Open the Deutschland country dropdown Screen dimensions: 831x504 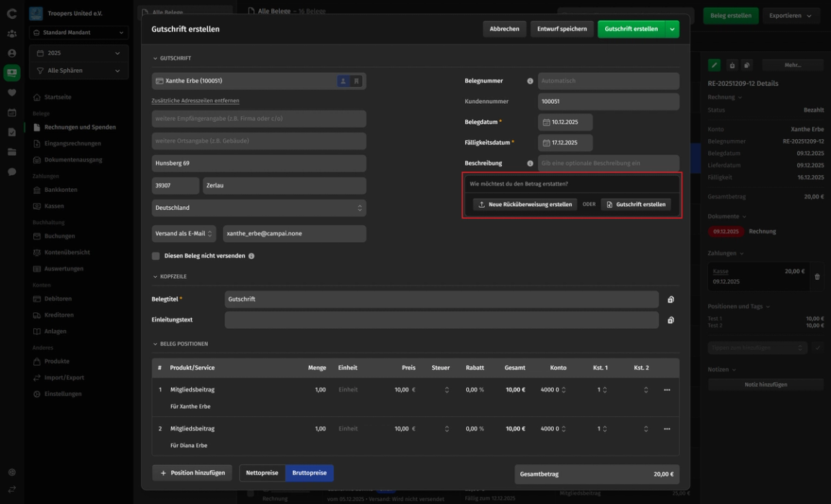pos(258,208)
